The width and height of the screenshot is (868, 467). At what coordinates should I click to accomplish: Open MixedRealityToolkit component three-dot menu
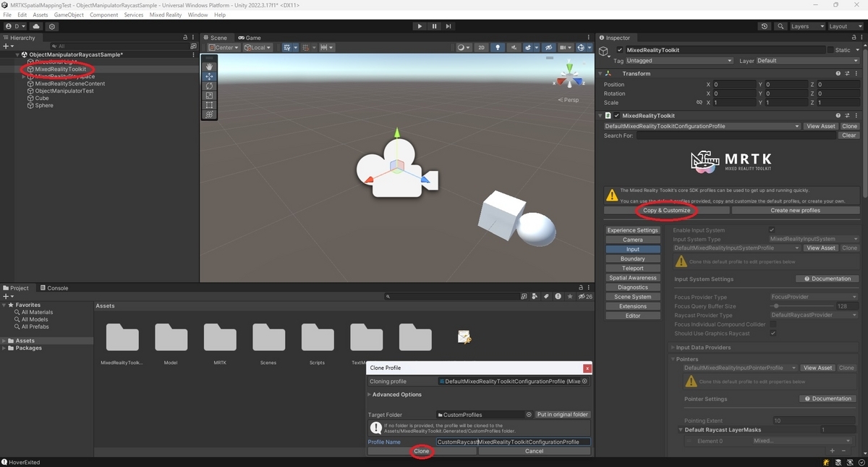click(857, 115)
